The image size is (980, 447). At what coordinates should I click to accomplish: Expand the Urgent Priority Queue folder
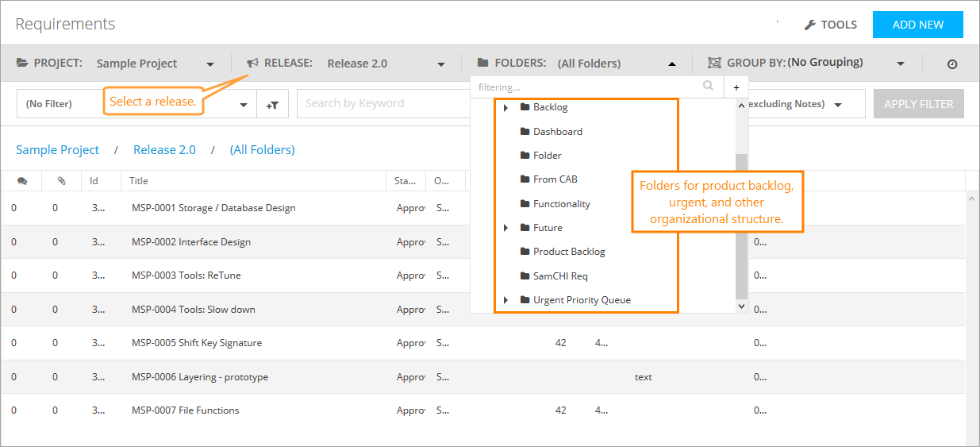pyautogui.click(x=506, y=300)
